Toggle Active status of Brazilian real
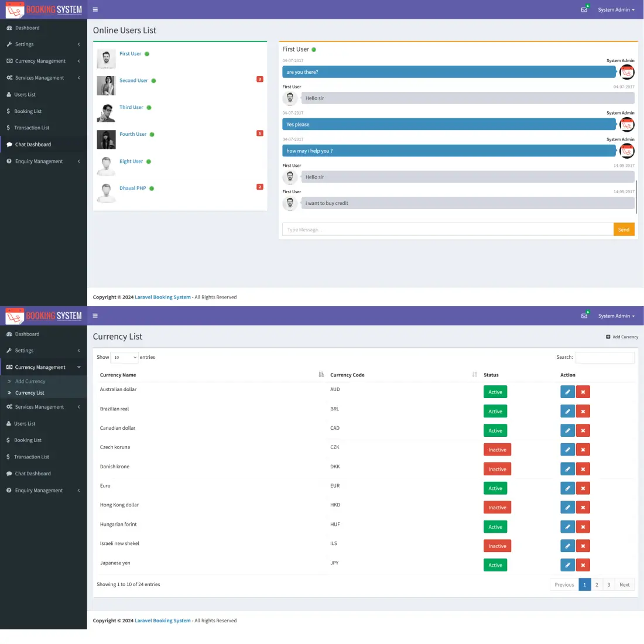Viewport: 644px width, 644px height. (495, 411)
